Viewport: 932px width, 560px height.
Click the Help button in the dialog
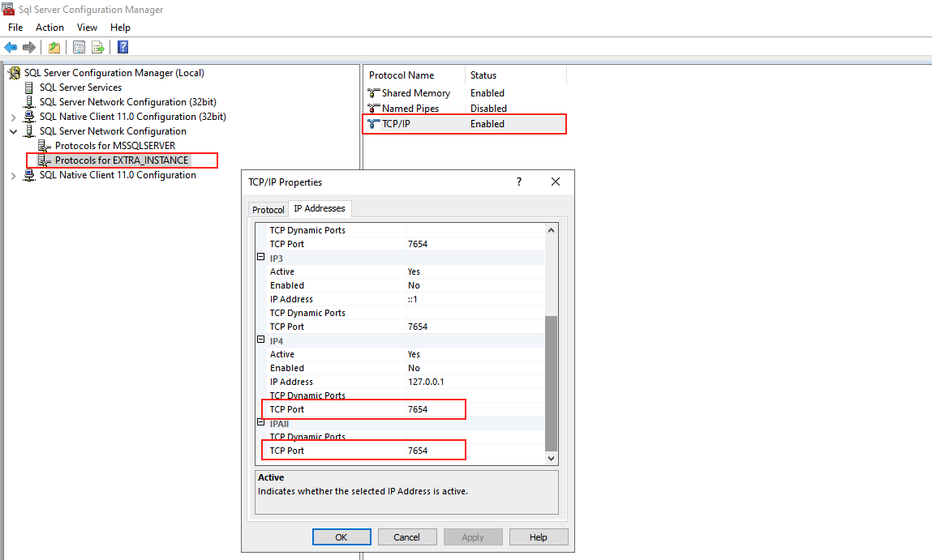pos(539,536)
